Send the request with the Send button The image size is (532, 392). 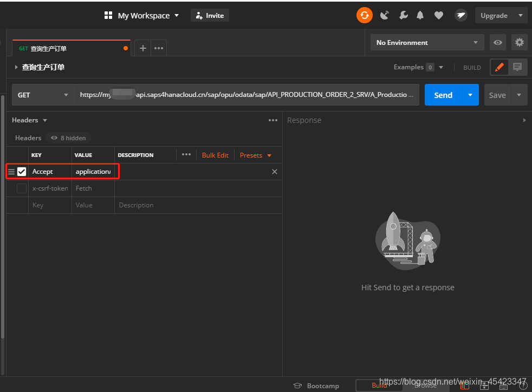[x=443, y=95]
